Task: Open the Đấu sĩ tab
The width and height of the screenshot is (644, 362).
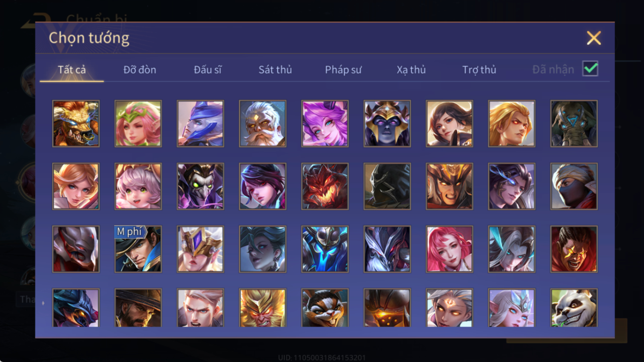Action: pos(208,70)
